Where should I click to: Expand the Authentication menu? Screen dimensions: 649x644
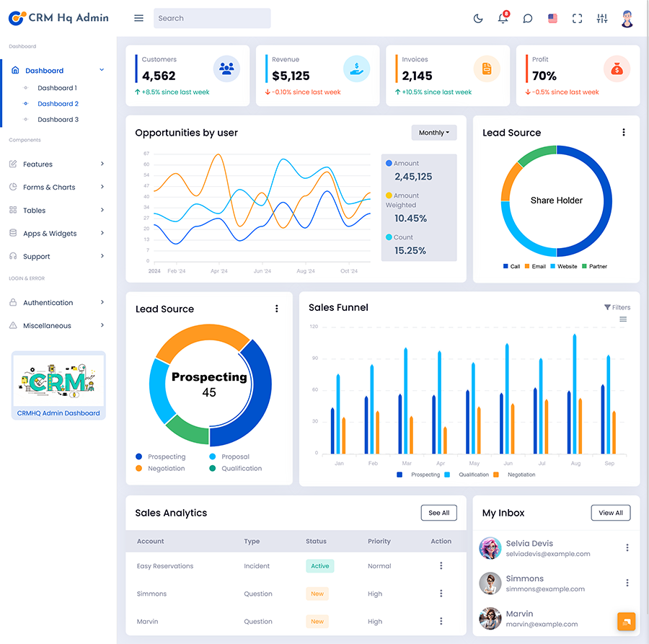(57, 303)
